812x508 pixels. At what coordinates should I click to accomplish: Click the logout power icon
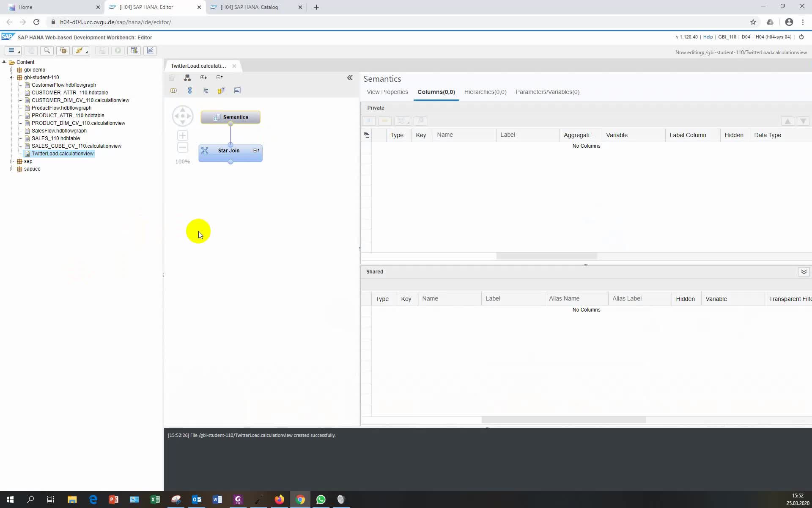pos(801,37)
